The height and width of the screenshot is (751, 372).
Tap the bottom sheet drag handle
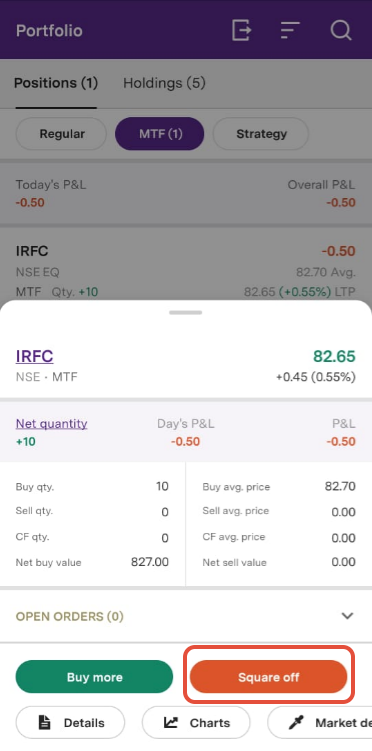click(x=186, y=313)
